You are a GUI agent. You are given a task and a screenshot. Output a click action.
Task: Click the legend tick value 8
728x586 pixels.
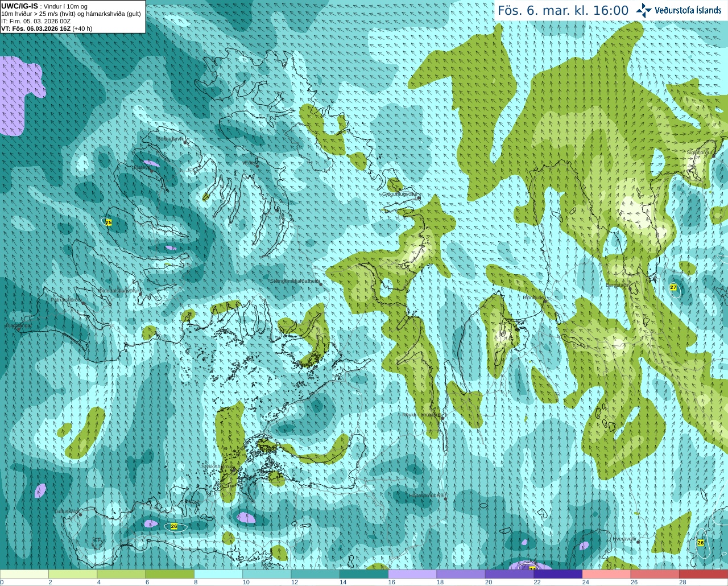[196, 582]
